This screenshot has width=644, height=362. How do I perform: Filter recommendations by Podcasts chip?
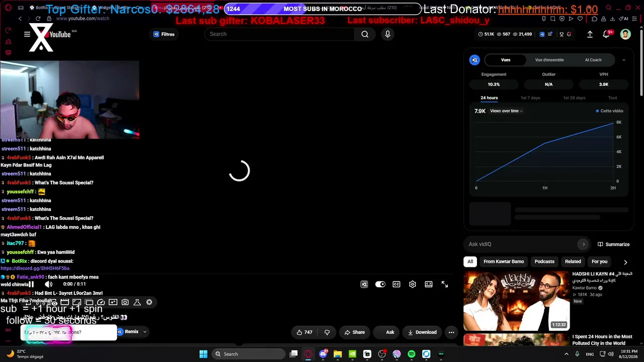(544, 261)
